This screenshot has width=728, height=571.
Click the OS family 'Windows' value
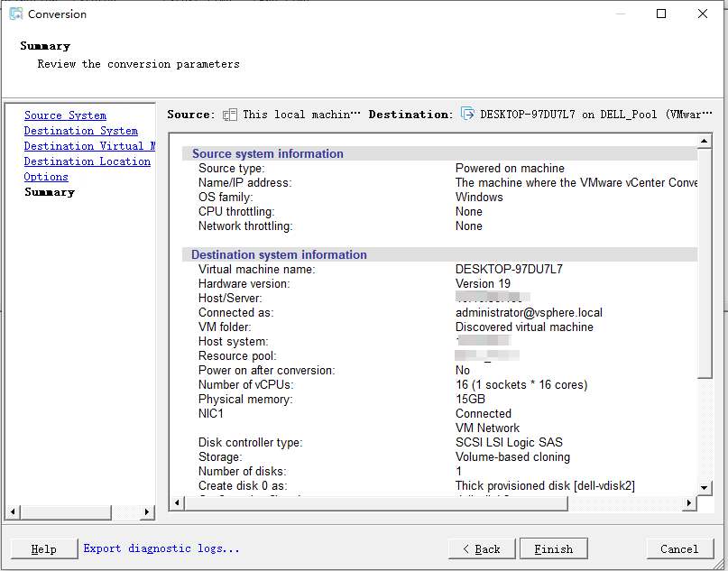pyautogui.click(x=479, y=197)
